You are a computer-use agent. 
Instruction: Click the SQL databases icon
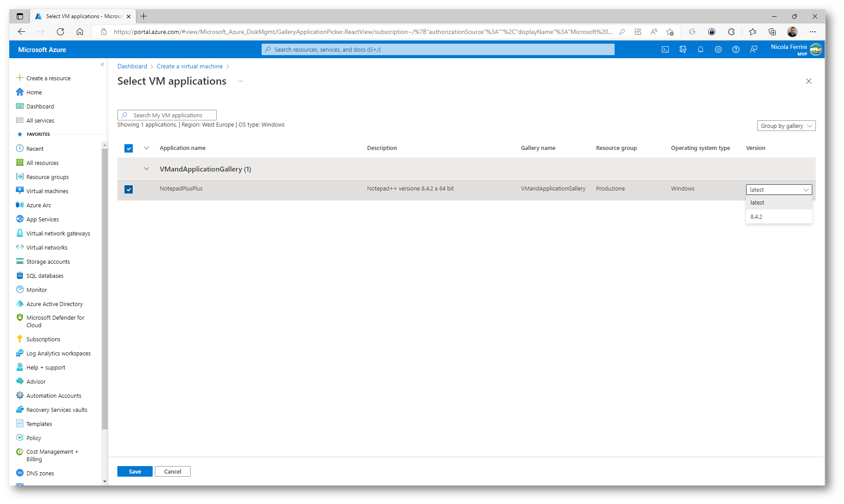click(x=20, y=275)
